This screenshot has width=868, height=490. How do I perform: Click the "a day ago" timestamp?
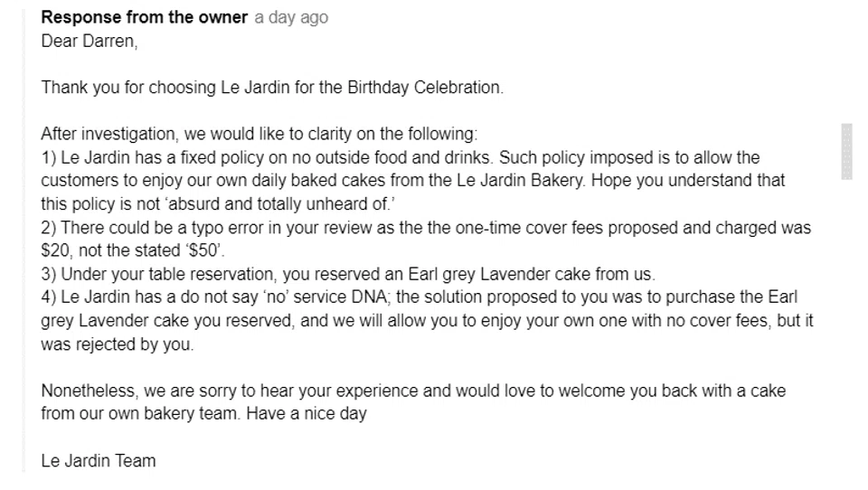point(290,18)
